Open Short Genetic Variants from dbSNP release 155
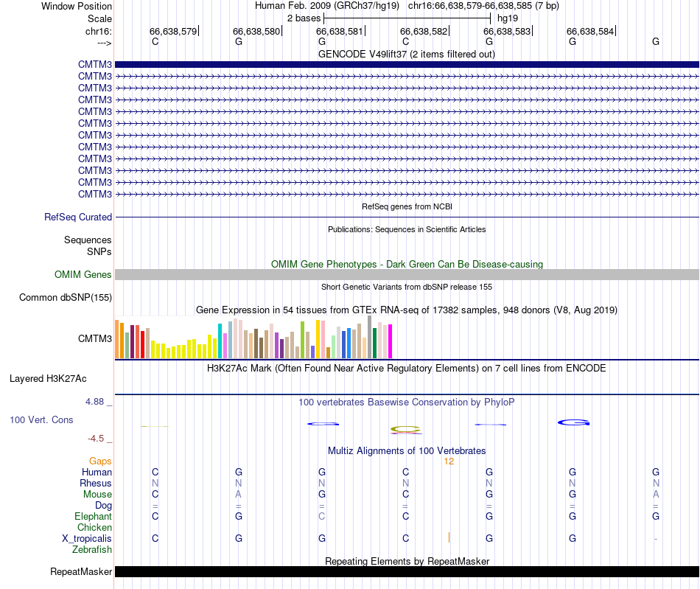 [x=407, y=287]
